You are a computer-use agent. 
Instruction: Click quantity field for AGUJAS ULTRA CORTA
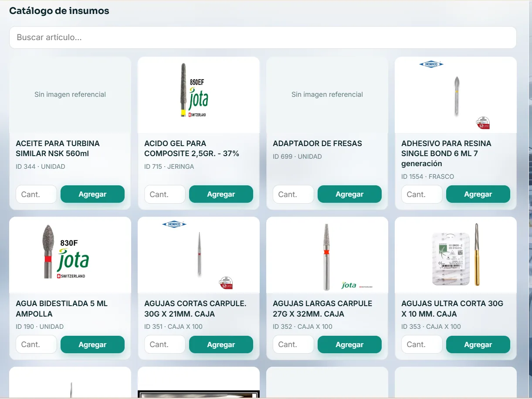point(422,344)
